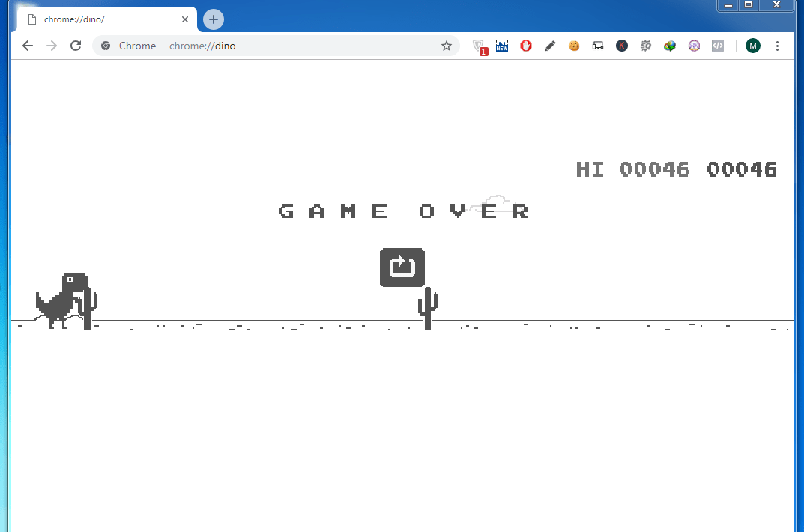804x532 pixels.
Task: Toggle the bookmark star for this page
Action: 447,46
